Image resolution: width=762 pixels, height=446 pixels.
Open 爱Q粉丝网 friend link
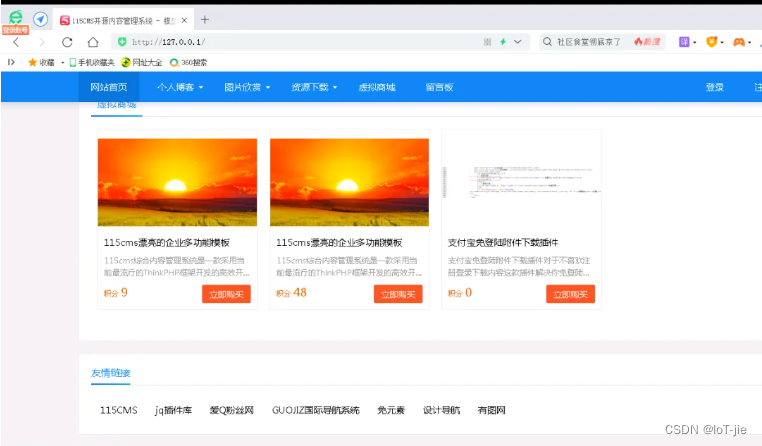coord(232,410)
